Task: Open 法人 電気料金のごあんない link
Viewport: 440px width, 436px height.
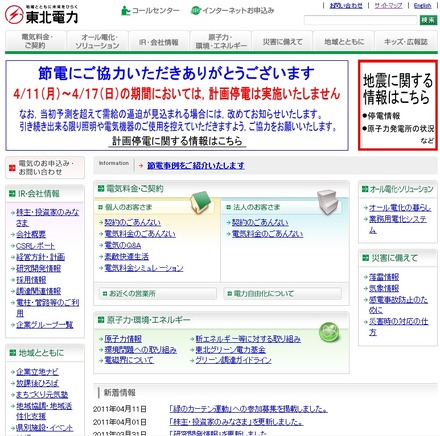Action: 267,234
